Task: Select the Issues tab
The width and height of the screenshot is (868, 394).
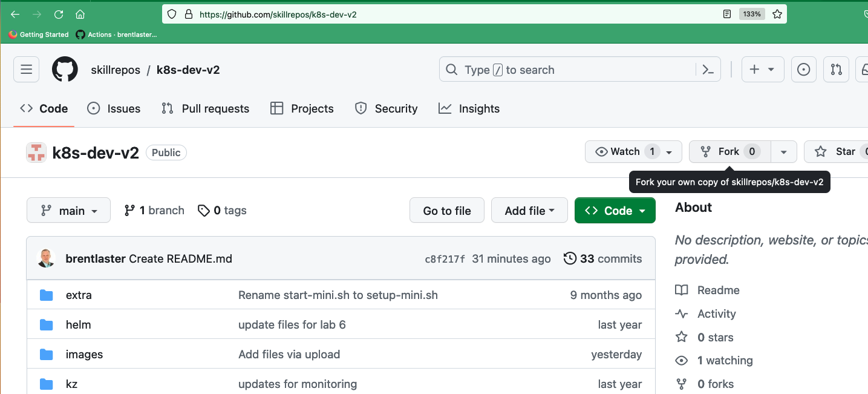Action: [x=114, y=108]
